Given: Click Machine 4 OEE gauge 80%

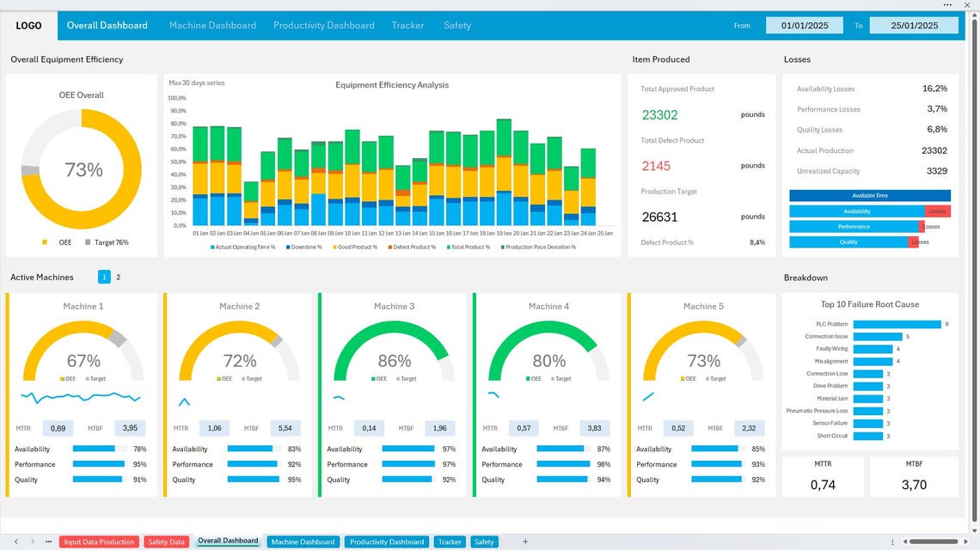Looking at the screenshot, I should [x=548, y=352].
